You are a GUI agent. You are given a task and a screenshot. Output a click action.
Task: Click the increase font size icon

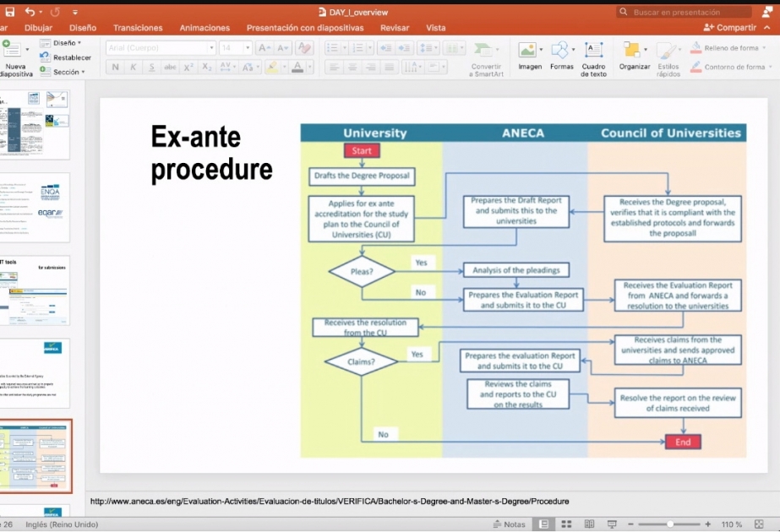click(265, 48)
